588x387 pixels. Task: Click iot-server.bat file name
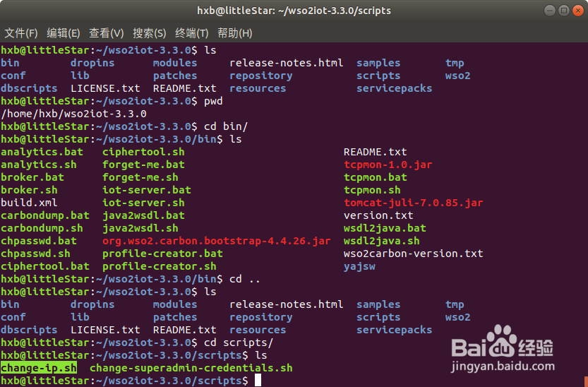[x=147, y=190]
